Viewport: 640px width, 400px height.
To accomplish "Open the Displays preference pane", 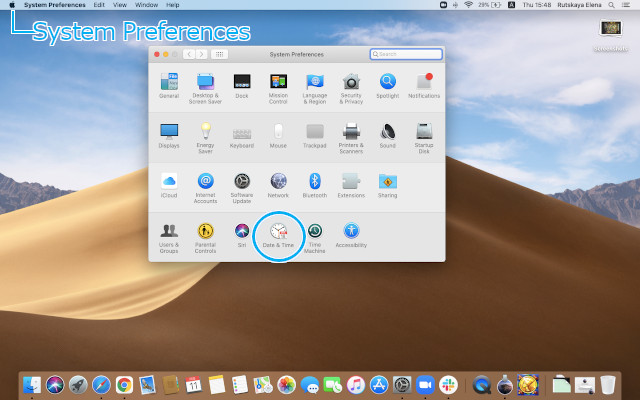I will click(169, 136).
